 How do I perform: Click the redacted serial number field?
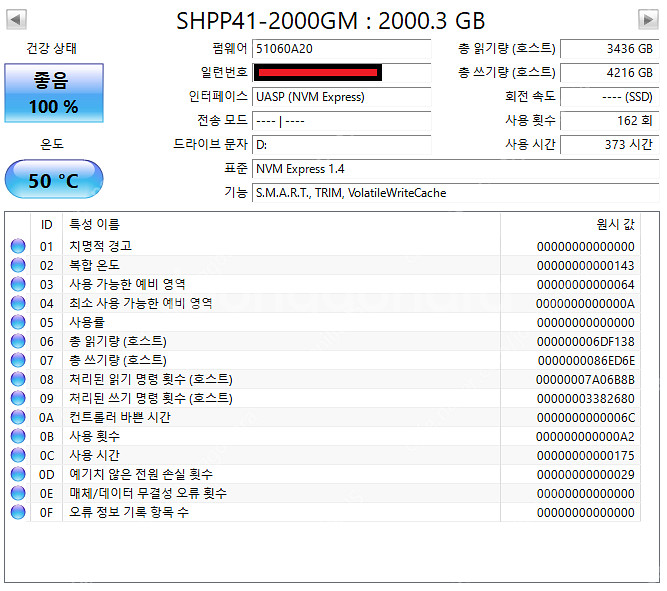(x=342, y=72)
